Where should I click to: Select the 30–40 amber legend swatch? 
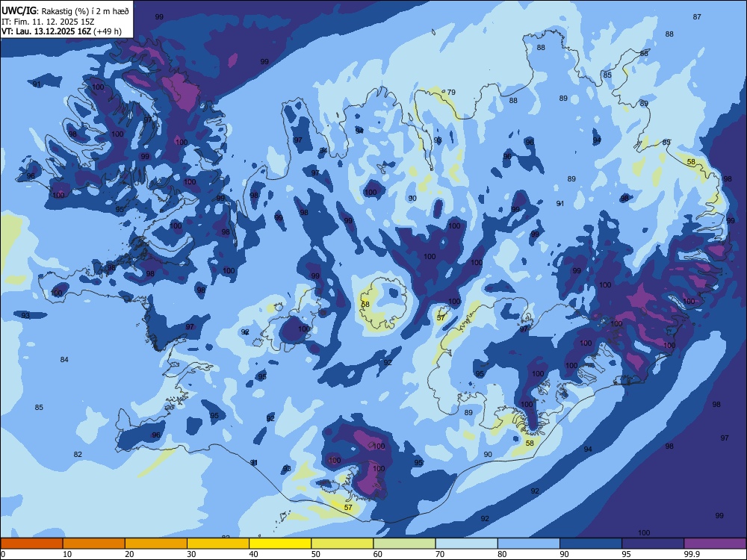point(218,544)
